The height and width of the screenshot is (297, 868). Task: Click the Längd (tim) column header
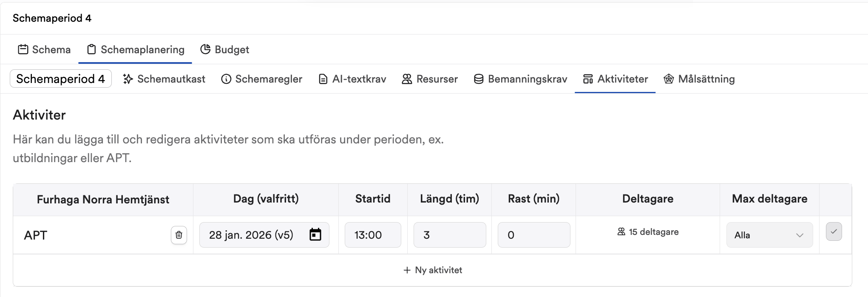tap(450, 199)
